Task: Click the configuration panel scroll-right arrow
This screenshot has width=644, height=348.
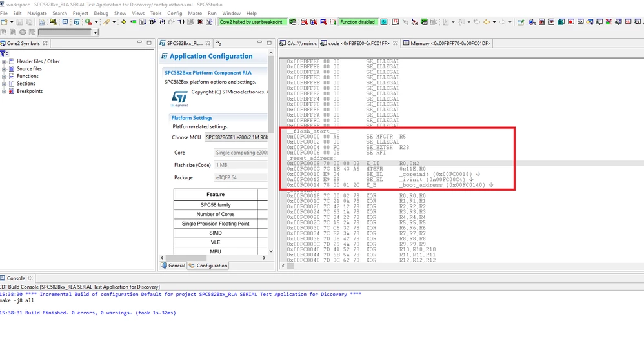Action: (264, 258)
